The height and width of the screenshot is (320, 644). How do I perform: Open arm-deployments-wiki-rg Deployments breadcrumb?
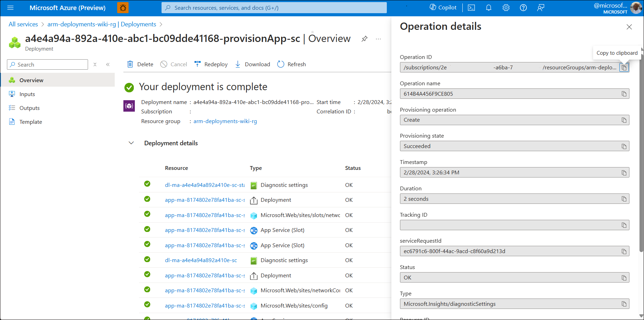coord(102,24)
